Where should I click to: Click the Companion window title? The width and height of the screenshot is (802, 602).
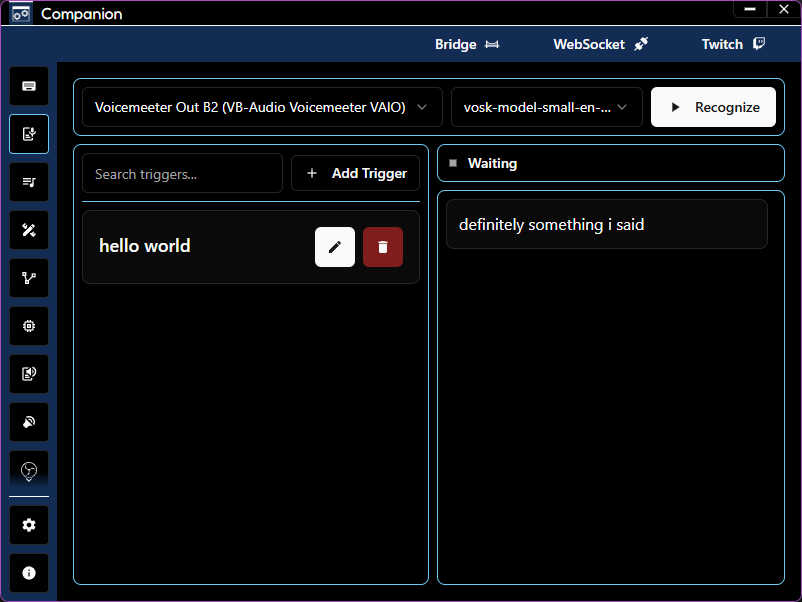tap(82, 14)
